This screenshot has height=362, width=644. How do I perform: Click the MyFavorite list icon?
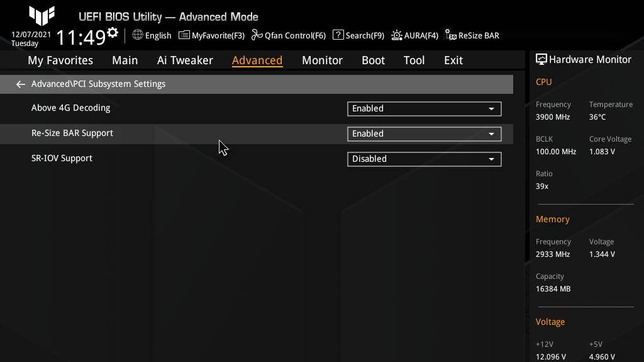(184, 35)
